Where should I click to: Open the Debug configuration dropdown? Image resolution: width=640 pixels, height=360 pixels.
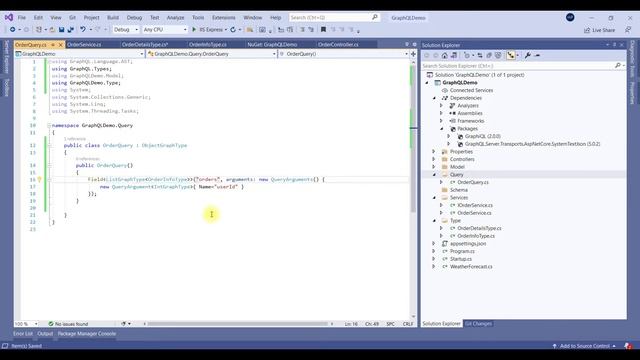pyautogui.click(x=126, y=30)
